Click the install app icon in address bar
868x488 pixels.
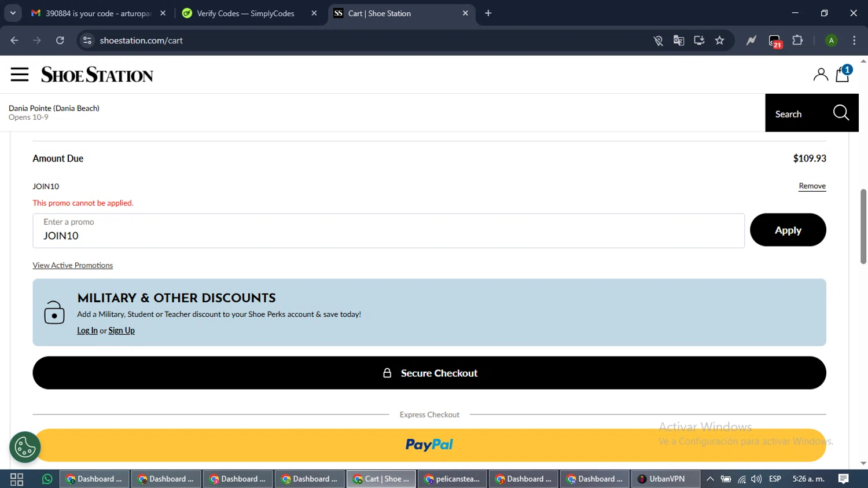click(699, 41)
